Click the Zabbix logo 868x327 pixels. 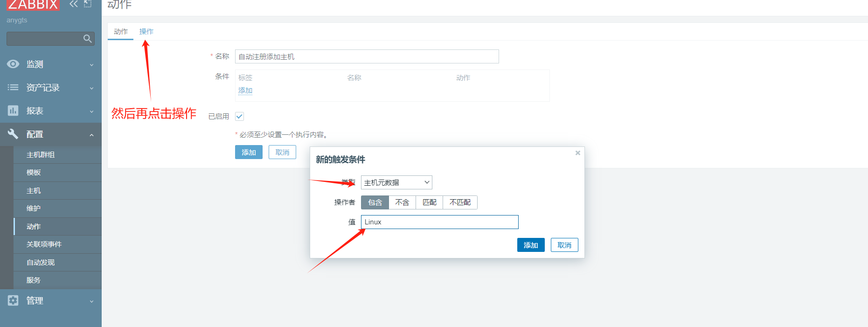(x=33, y=5)
